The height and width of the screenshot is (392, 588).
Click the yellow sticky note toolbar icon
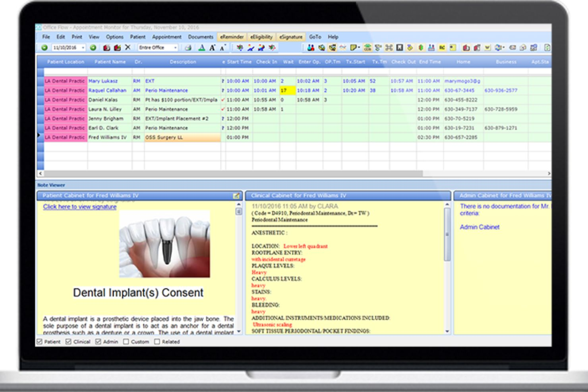pyautogui.click(x=354, y=48)
